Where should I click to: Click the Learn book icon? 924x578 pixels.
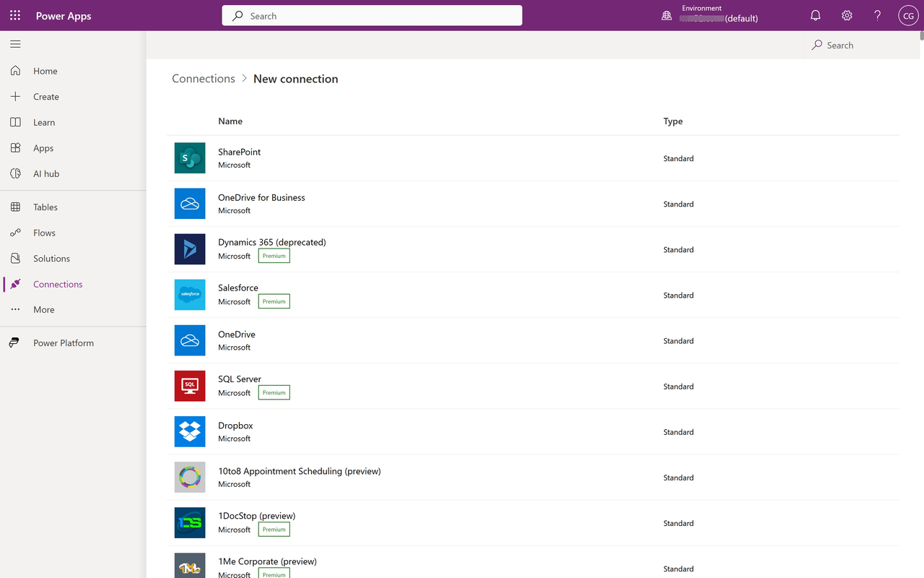(x=15, y=122)
